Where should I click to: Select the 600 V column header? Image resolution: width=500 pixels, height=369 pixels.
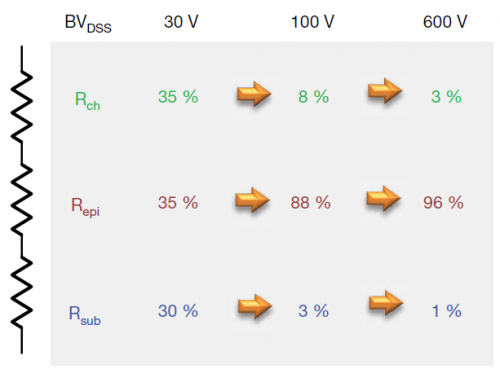pos(445,22)
